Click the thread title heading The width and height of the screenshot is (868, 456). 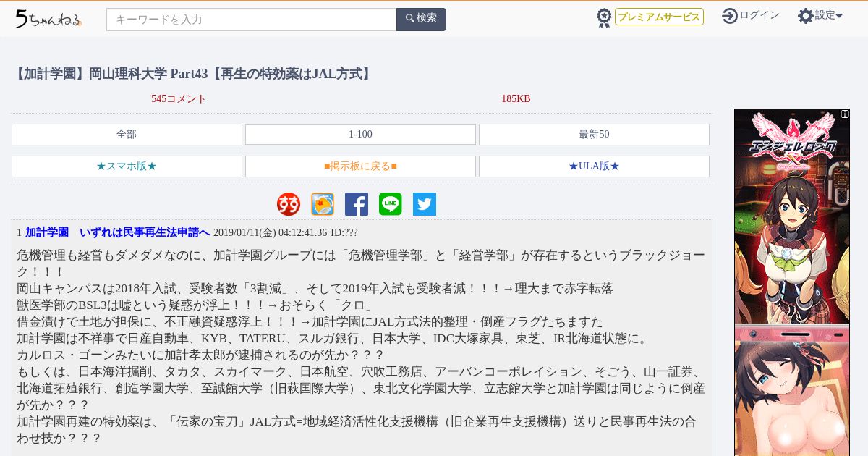click(x=193, y=74)
